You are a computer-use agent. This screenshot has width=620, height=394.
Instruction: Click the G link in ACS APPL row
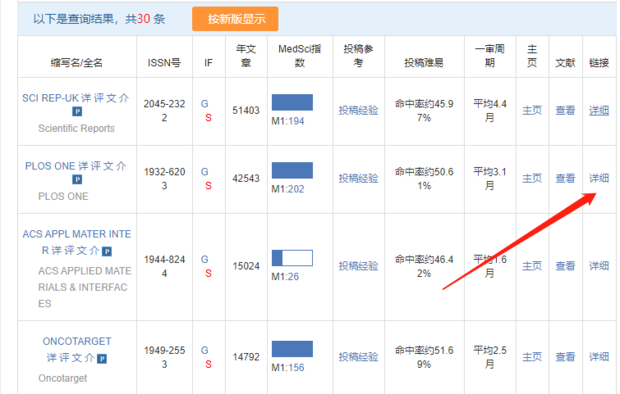coord(204,260)
